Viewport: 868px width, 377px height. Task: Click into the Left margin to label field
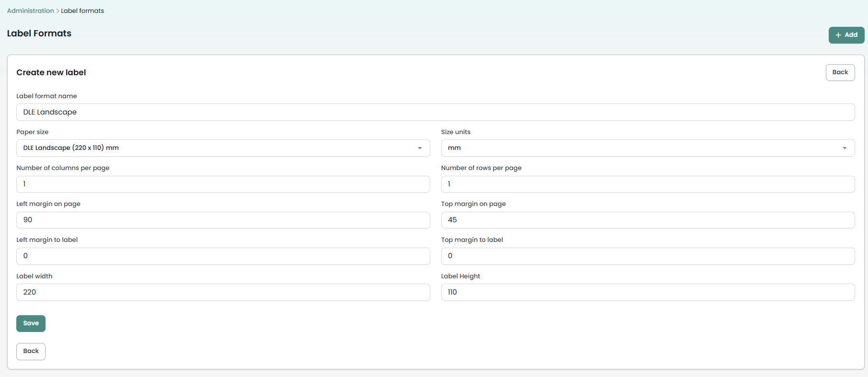[x=223, y=256]
